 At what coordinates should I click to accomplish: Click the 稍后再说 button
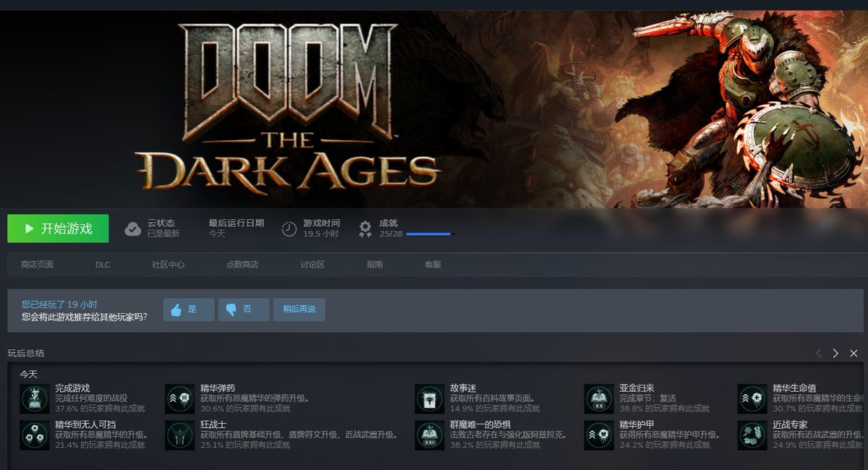299,309
